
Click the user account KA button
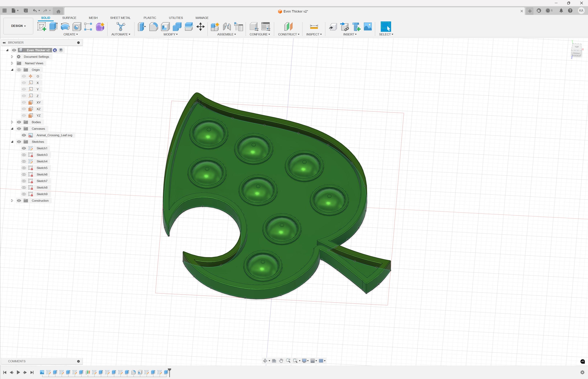tap(581, 11)
